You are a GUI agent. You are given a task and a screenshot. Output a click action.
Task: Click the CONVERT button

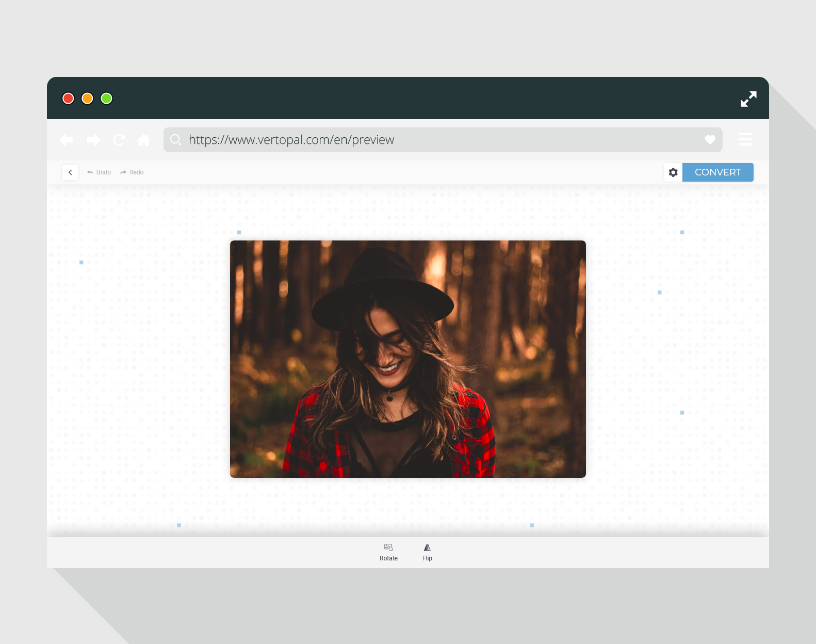[718, 172]
